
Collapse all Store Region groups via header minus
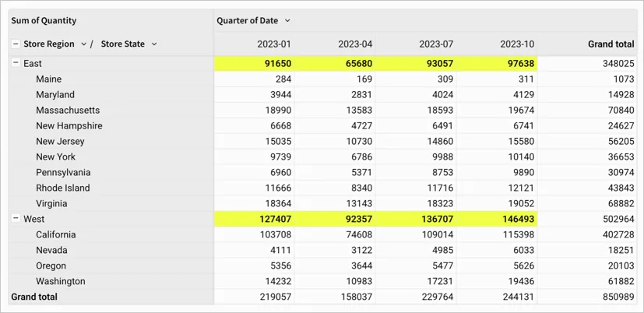coord(16,44)
